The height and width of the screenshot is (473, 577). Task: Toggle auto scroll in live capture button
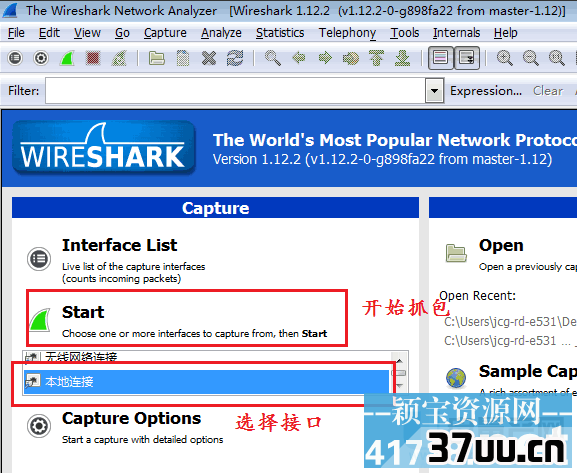pyautogui.click(x=467, y=58)
